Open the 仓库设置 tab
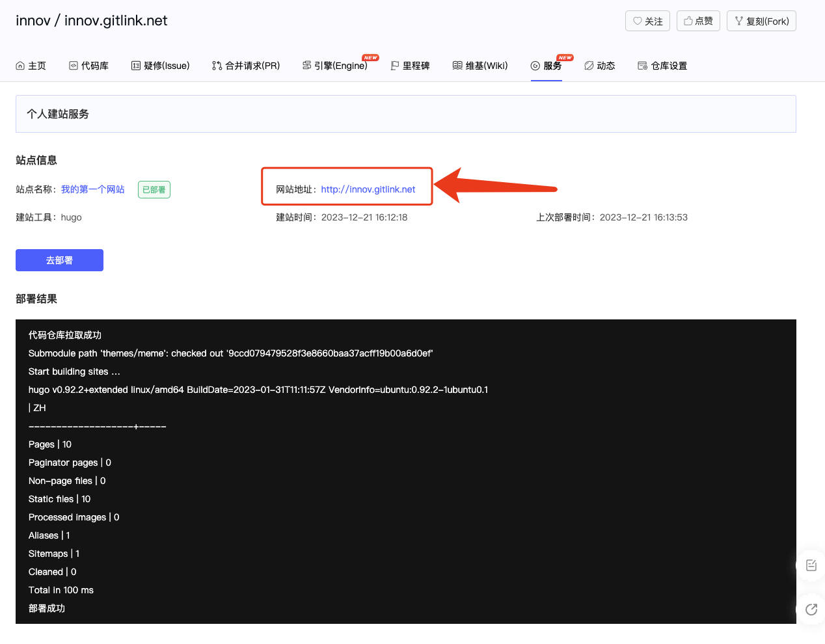Screen dimensions: 825x644 tap(663, 66)
